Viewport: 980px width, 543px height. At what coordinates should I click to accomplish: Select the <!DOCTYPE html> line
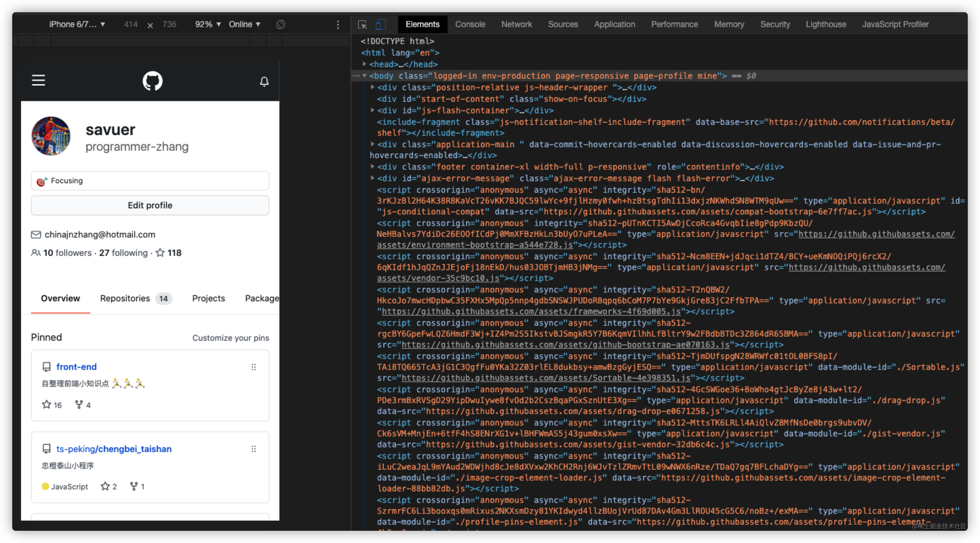coord(397,41)
